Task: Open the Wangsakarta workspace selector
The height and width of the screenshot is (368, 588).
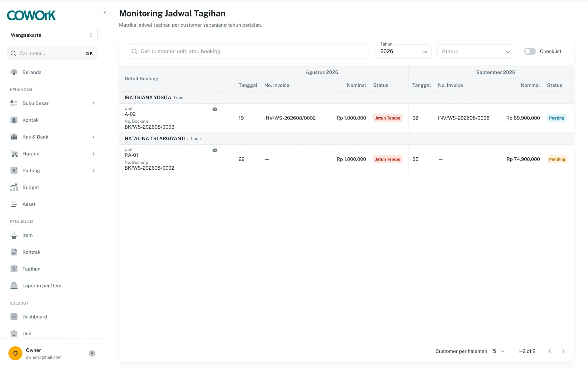Action: [x=52, y=35]
